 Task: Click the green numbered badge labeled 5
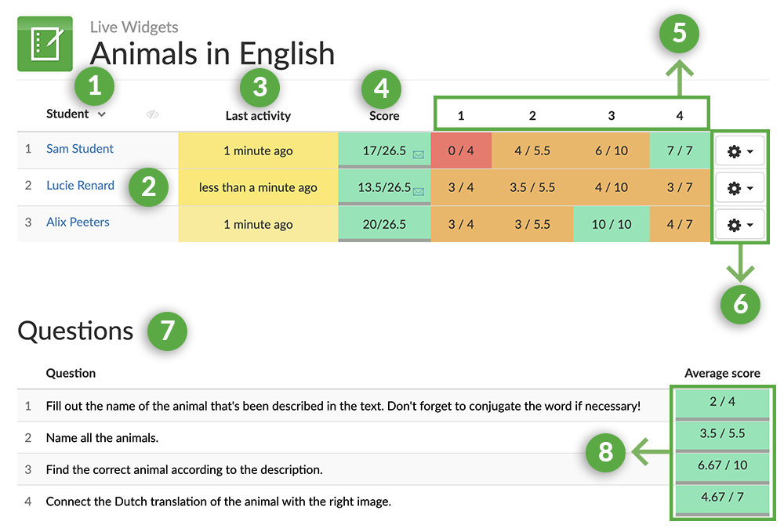678,33
